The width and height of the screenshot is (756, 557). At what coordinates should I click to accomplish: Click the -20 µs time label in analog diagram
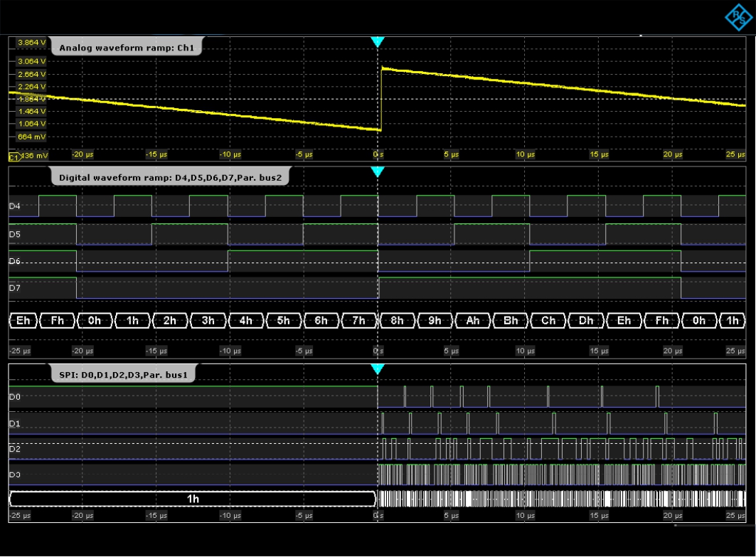coord(82,154)
